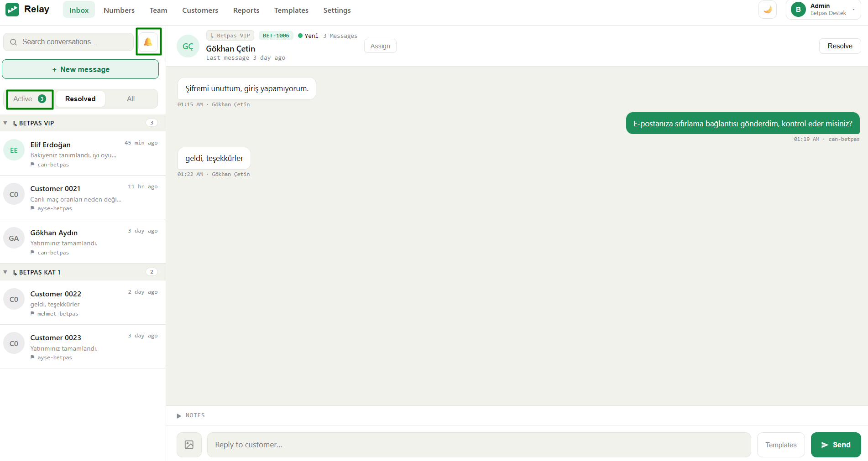Image resolution: width=868 pixels, height=461 pixels.
Task: Click Gökhan Çetin's GÇ avatar
Action: click(188, 46)
